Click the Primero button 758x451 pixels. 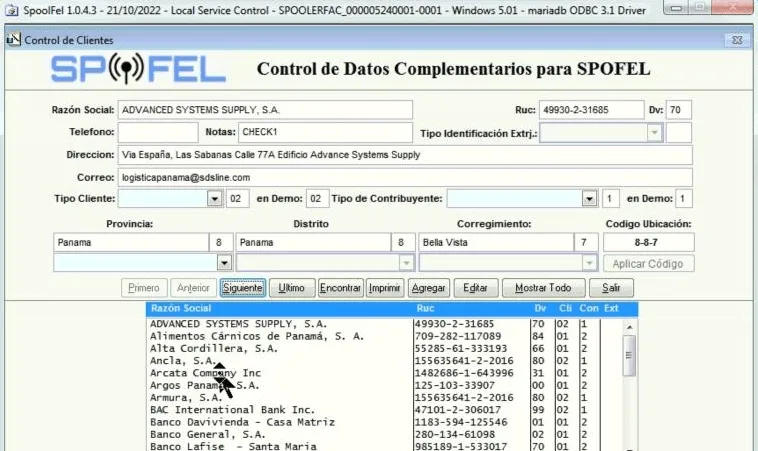pyautogui.click(x=144, y=288)
